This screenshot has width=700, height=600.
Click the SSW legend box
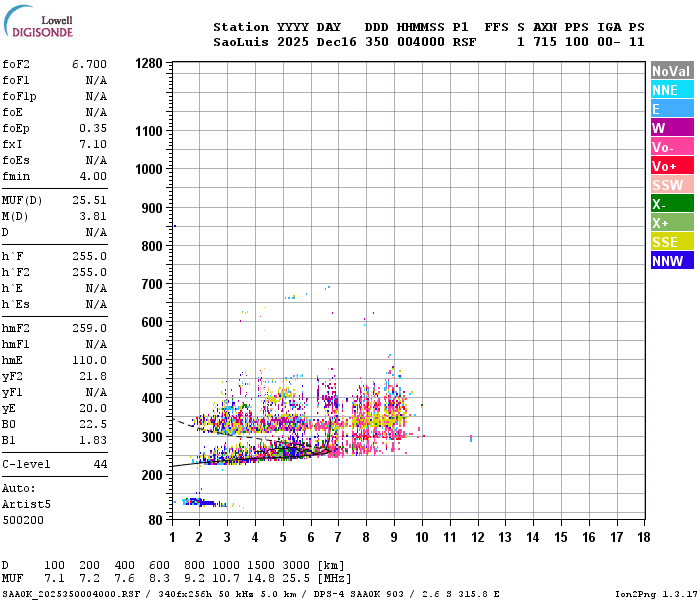pyautogui.click(x=672, y=185)
